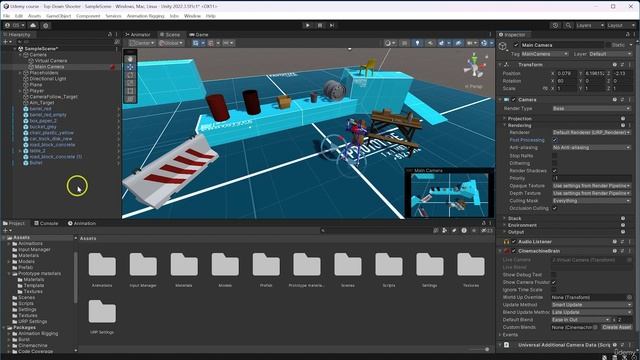Viewport: 640px width, 360px height.
Task: Click the global search magnifier icon
Action: point(568,25)
